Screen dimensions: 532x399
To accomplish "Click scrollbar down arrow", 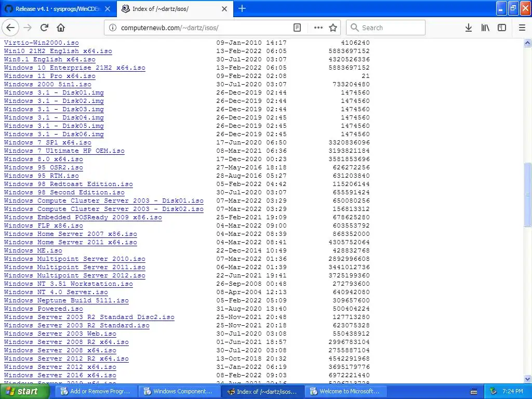I will (x=527, y=379).
